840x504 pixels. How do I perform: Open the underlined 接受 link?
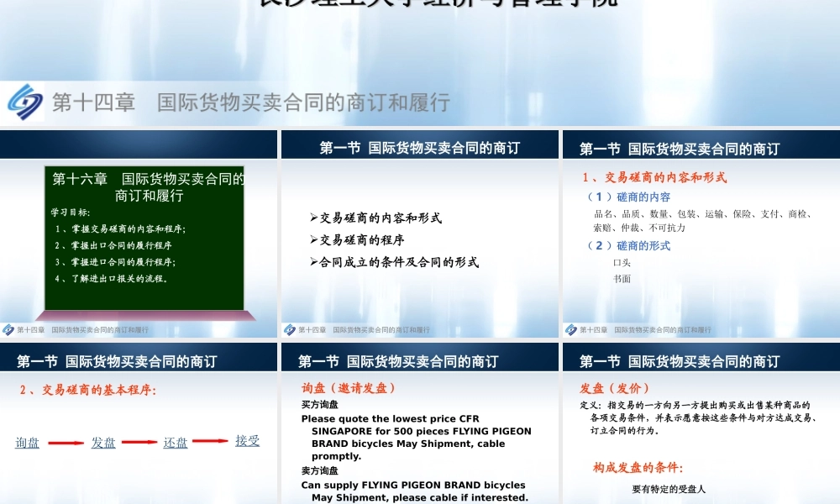247,440
